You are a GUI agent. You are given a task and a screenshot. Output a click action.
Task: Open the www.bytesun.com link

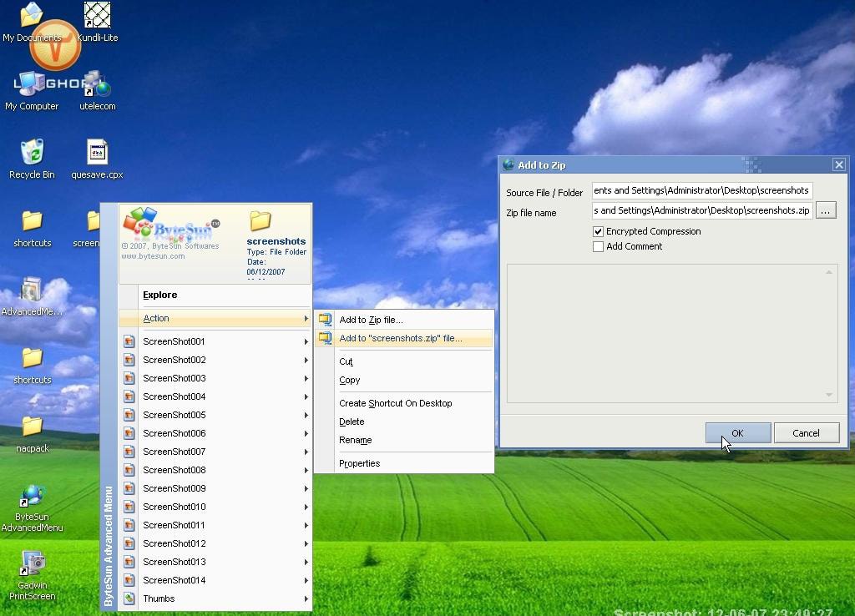click(x=154, y=256)
